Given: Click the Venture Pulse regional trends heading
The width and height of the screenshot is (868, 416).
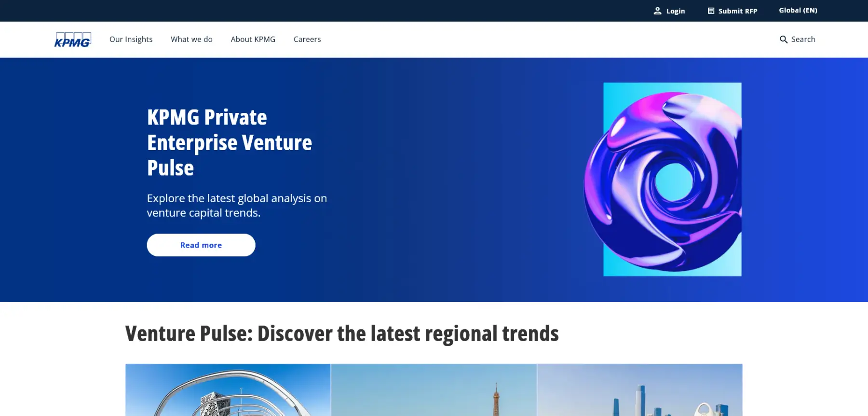Looking at the screenshot, I should pos(342,333).
